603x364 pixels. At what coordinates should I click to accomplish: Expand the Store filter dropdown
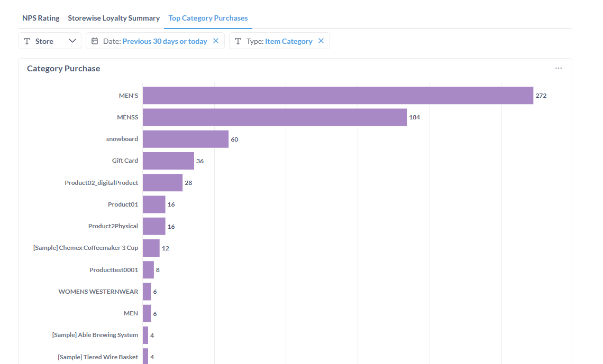point(50,41)
